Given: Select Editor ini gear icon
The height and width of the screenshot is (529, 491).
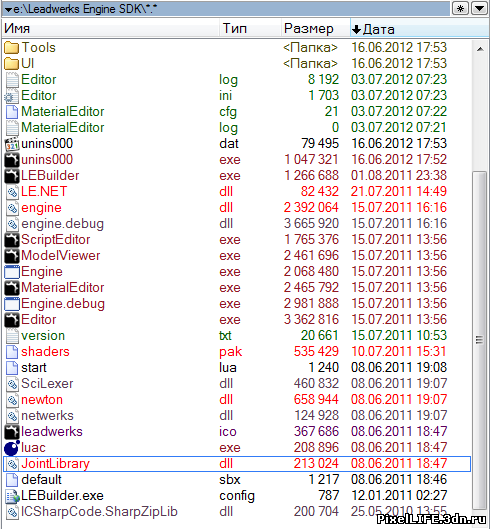Looking at the screenshot, I should (x=12, y=96).
